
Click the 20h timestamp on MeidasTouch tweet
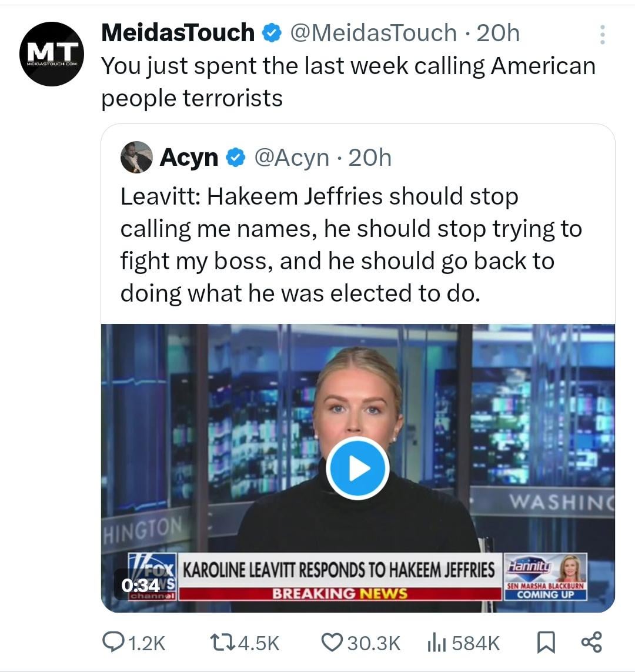click(498, 33)
